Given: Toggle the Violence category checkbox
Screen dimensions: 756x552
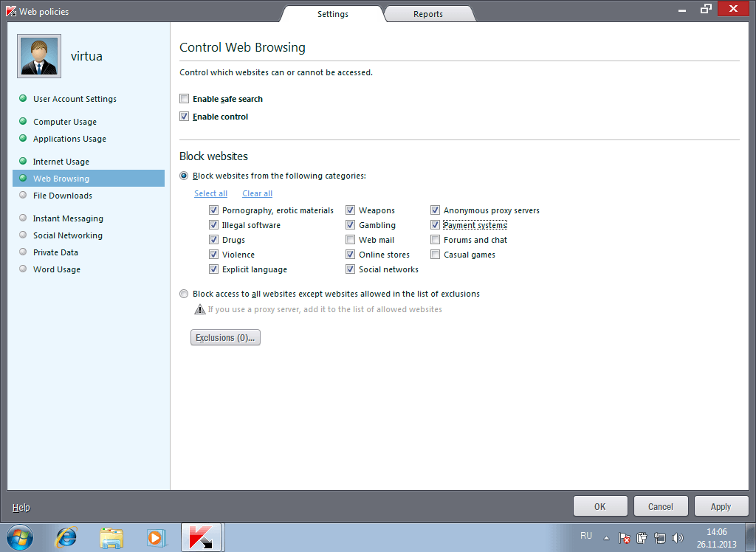Looking at the screenshot, I should coord(213,254).
